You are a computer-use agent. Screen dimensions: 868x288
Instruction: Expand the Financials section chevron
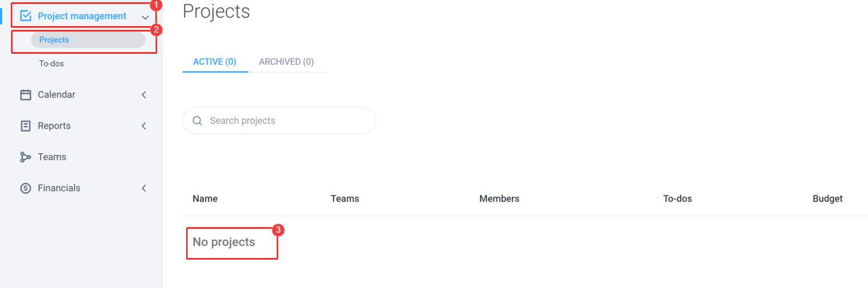[x=144, y=188]
